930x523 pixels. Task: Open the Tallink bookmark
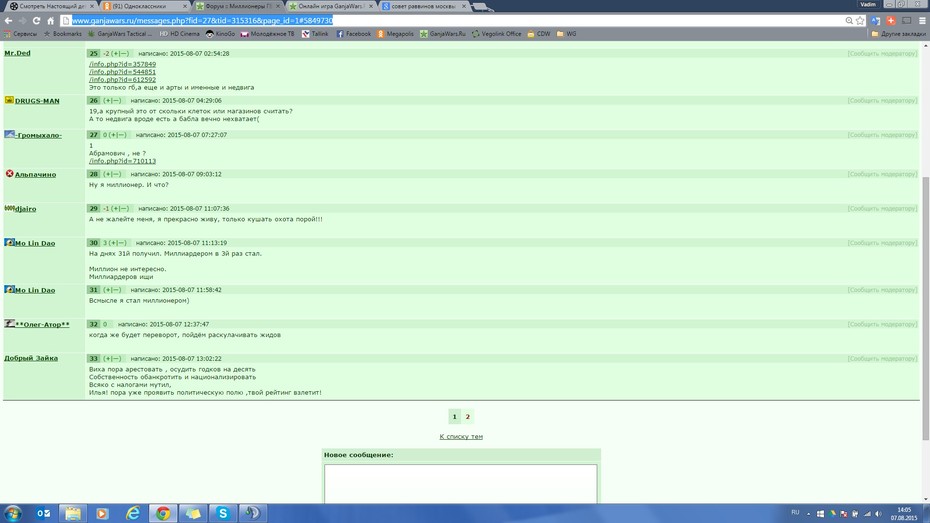point(315,34)
